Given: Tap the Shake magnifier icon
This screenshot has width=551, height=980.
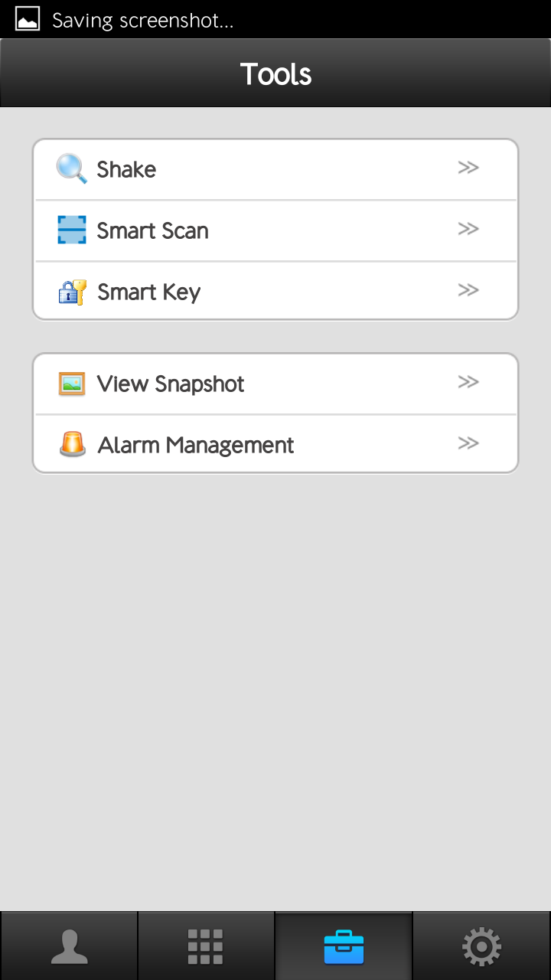Looking at the screenshot, I should point(72,168).
